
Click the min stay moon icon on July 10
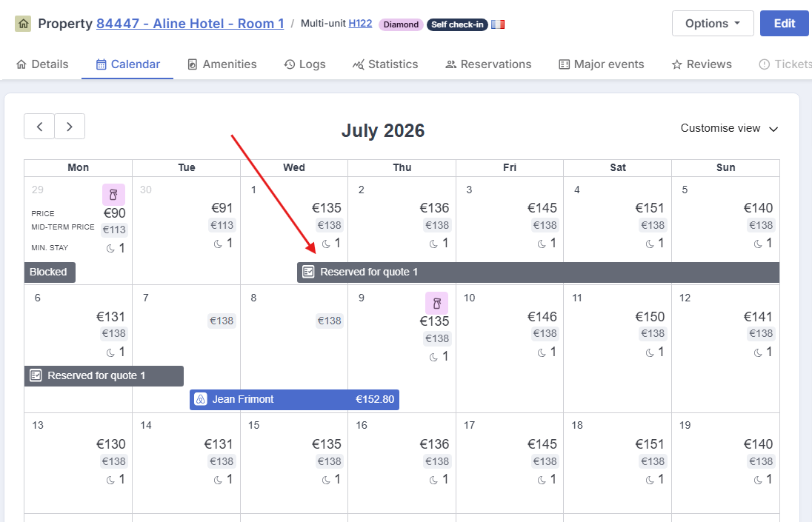(x=542, y=353)
